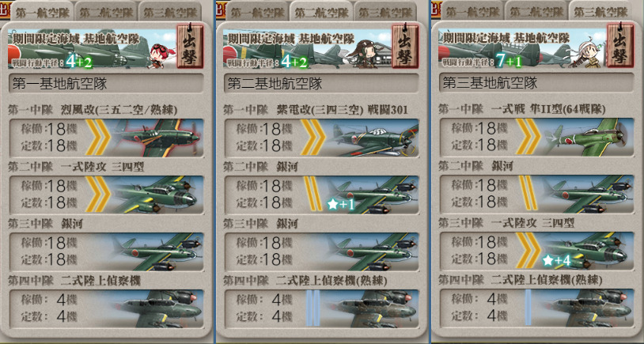Toggle 出撃 wooden sign of second air base
Screen dimensions: 644x344
[x=405, y=46]
